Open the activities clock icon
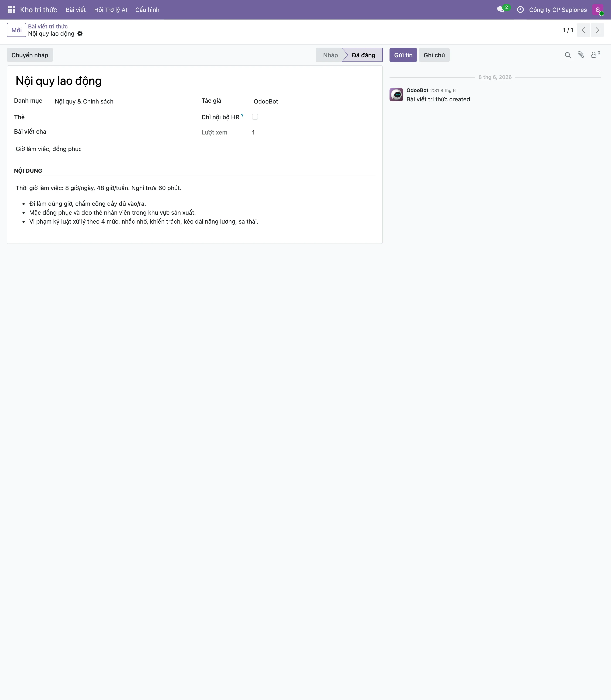 [520, 10]
